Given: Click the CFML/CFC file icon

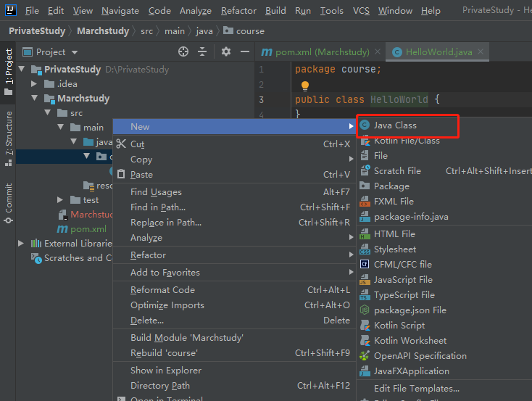Looking at the screenshot, I should point(365,264).
